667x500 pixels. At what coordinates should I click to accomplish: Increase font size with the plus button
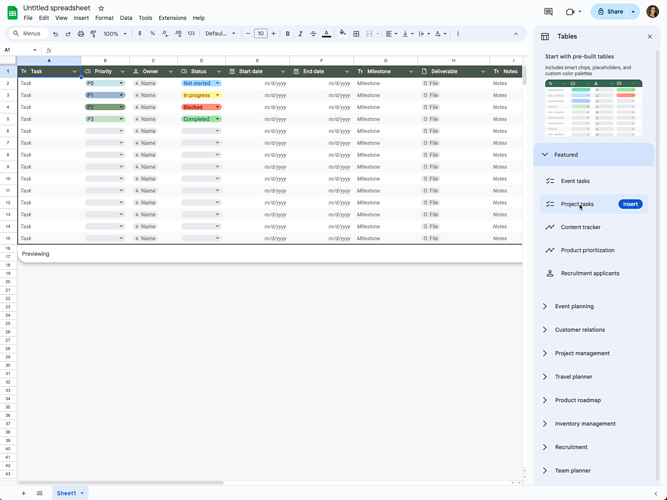[x=274, y=34]
